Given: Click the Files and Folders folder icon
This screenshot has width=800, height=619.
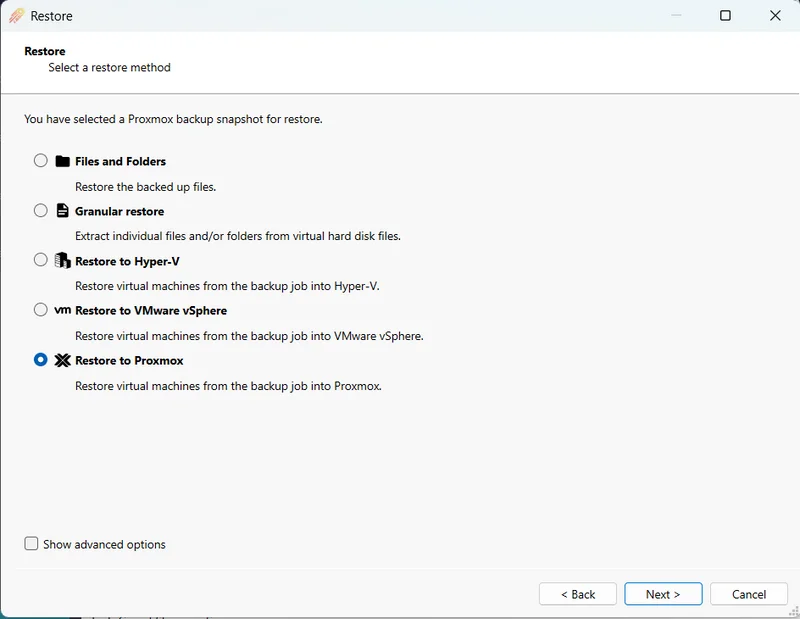Looking at the screenshot, I should coord(62,161).
